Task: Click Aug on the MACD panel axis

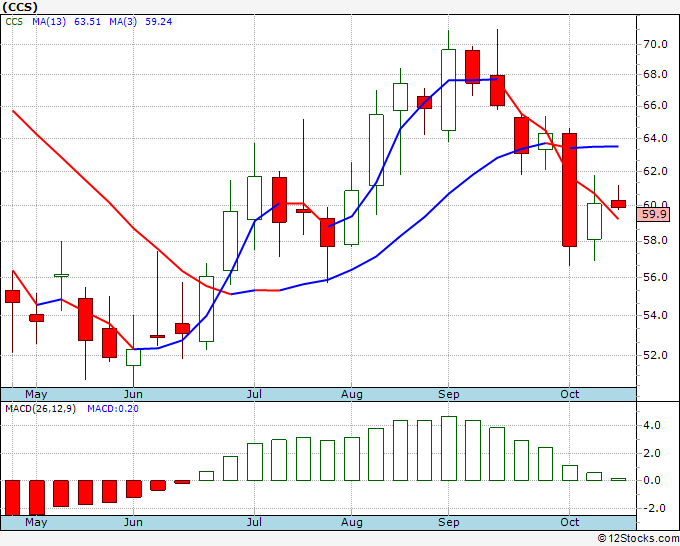Action: point(352,522)
